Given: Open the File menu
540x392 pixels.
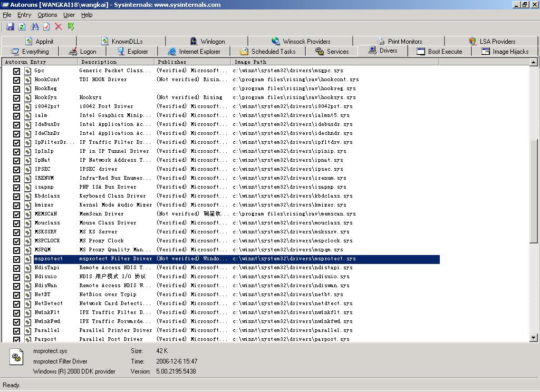Looking at the screenshot, I should click(x=7, y=15).
